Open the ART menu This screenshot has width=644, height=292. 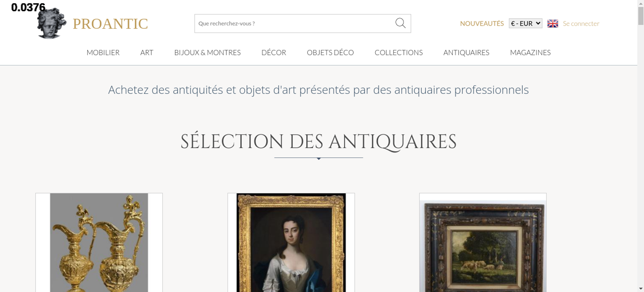pyautogui.click(x=147, y=52)
